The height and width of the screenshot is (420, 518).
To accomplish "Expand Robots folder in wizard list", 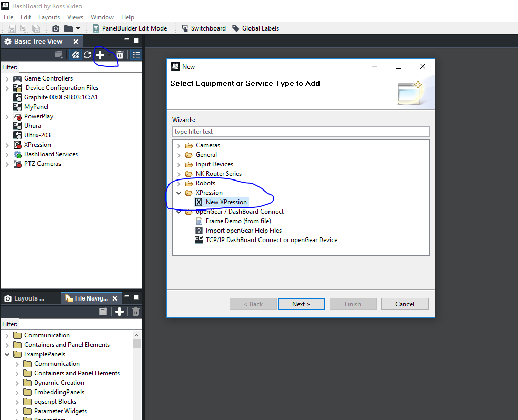I will click(179, 184).
